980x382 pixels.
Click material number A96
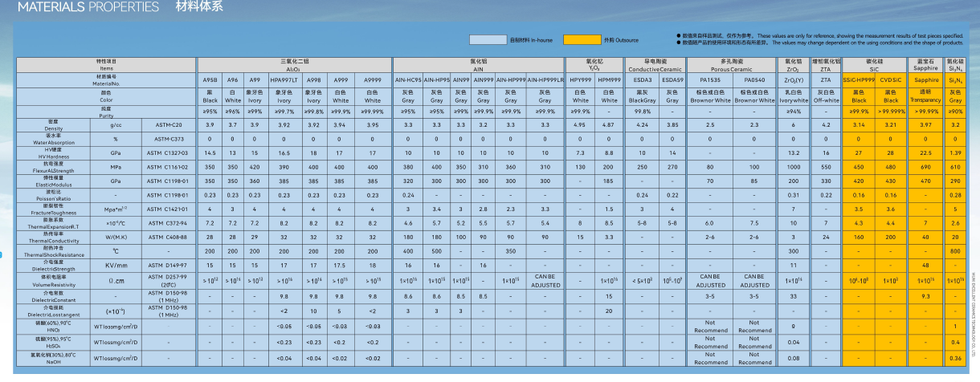pos(232,80)
